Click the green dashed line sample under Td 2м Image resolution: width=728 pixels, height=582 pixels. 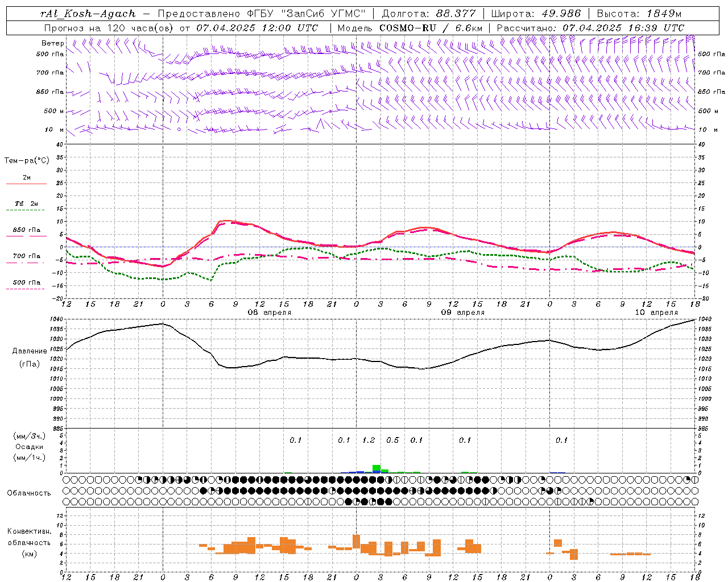(x=26, y=210)
